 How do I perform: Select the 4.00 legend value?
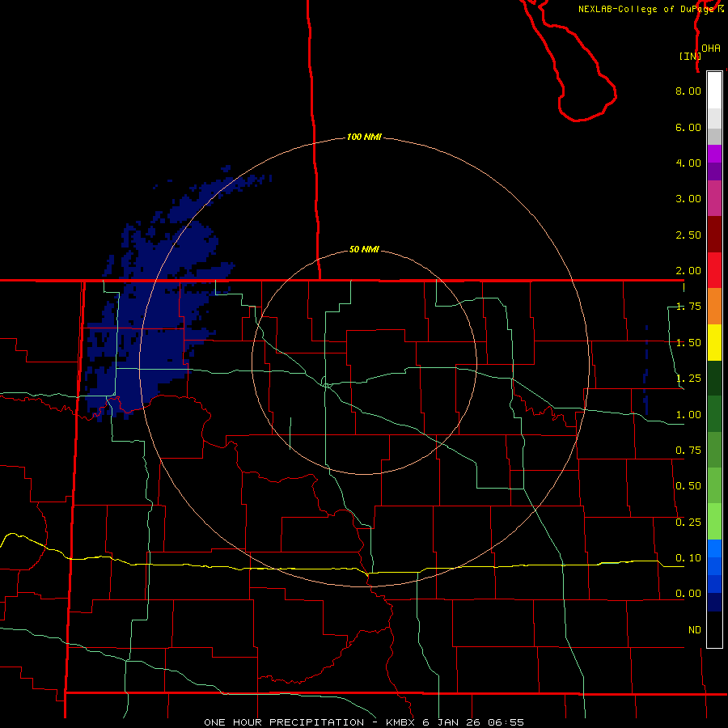point(688,163)
